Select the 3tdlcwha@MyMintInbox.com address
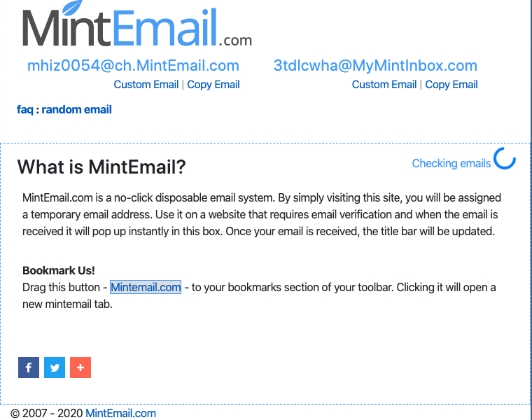 (x=375, y=66)
